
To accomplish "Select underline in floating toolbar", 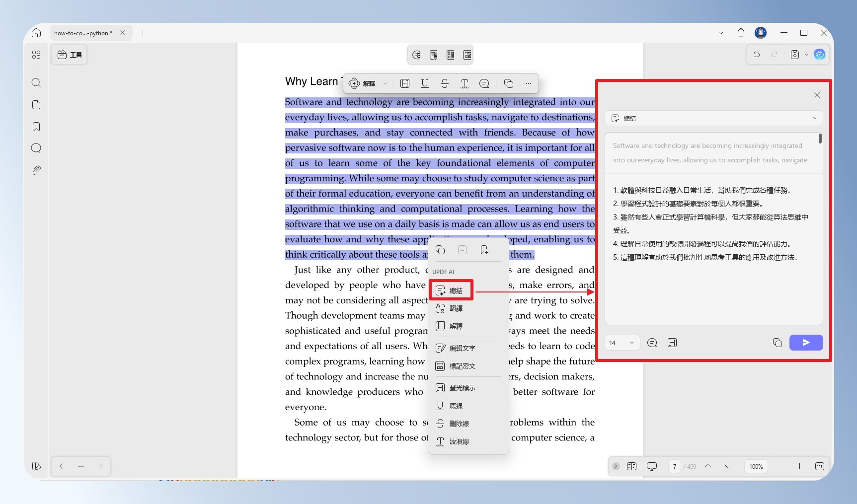I will pyautogui.click(x=425, y=83).
